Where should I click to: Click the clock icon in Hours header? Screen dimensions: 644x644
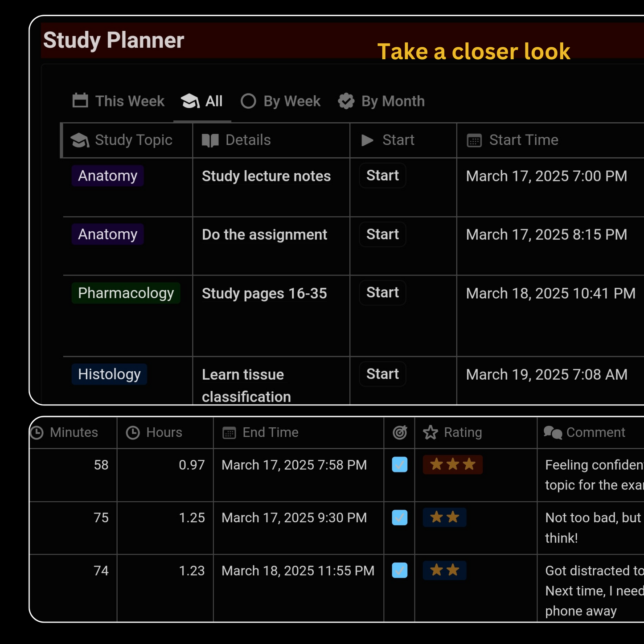133,433
